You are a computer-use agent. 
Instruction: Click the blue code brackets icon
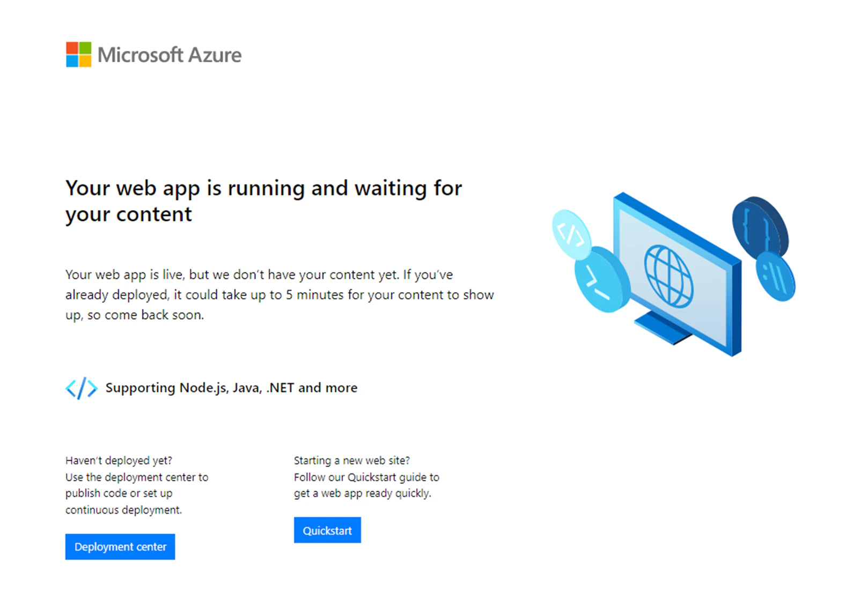coord(82,388)
